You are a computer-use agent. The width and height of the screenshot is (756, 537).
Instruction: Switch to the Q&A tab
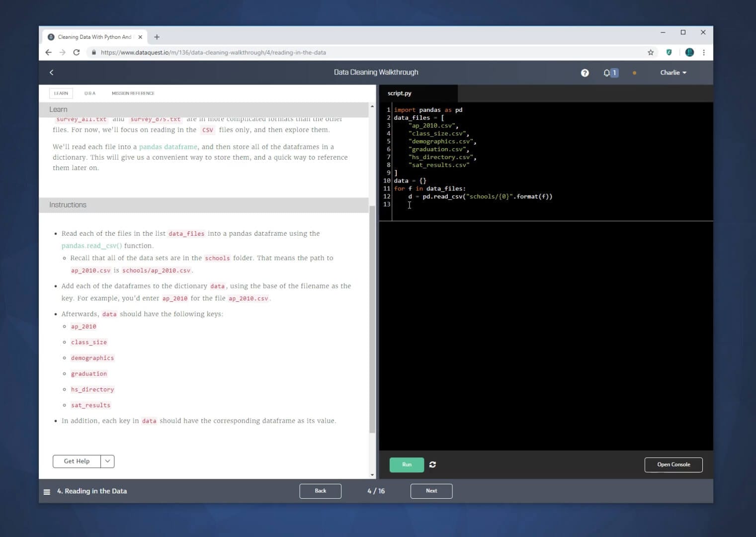(x=90, y=93)
